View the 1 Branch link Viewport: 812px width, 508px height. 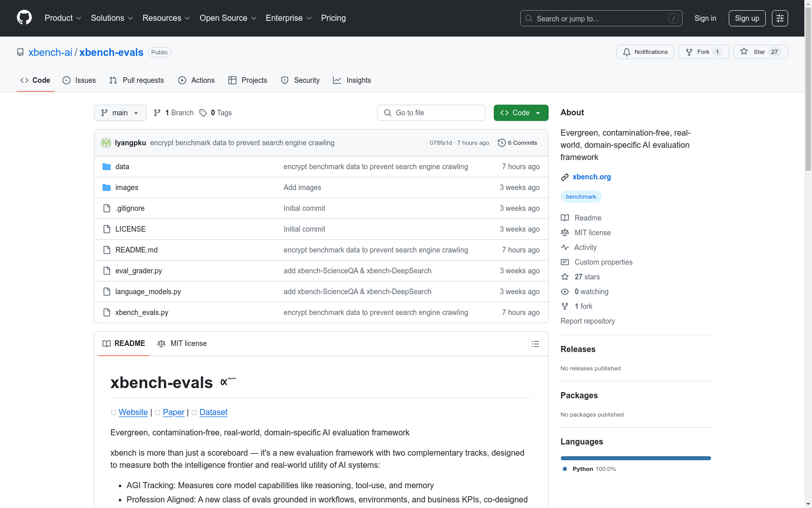pyautogui.click(x=174, y=113)
